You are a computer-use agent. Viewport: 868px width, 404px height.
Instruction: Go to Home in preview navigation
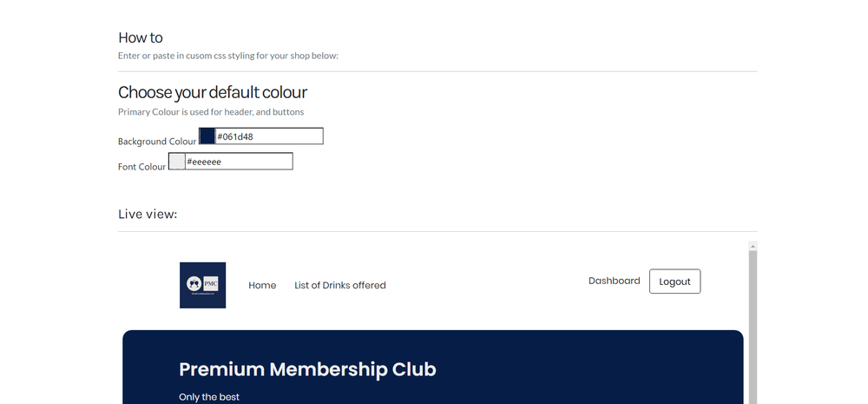[x=262, y=285]
